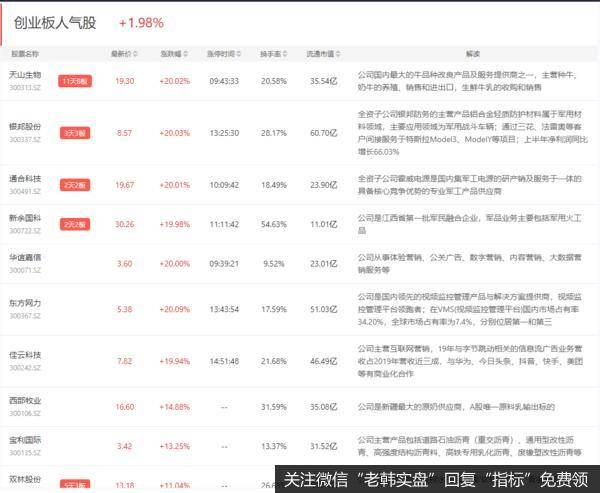Image resolution: width=600 pixels, height=493 pixels.
Task: Click the 解读 column header
Action: click(x=473, y=54)
